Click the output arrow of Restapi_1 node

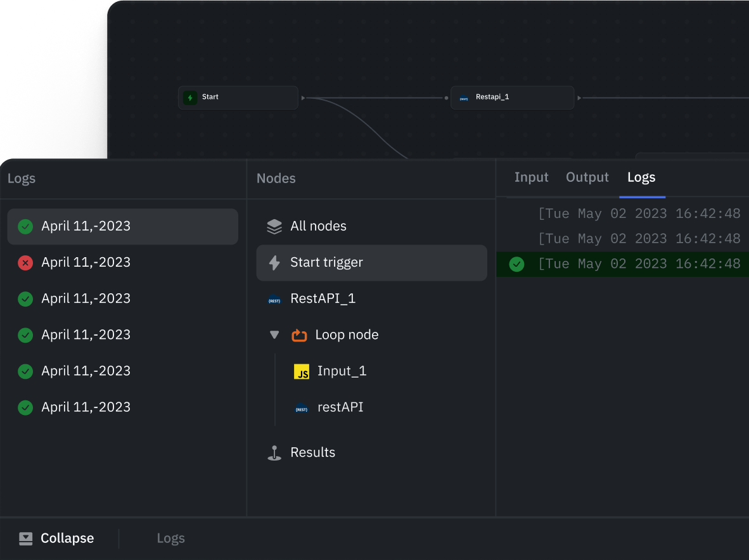pyautogui.click(x=579, y=98)
